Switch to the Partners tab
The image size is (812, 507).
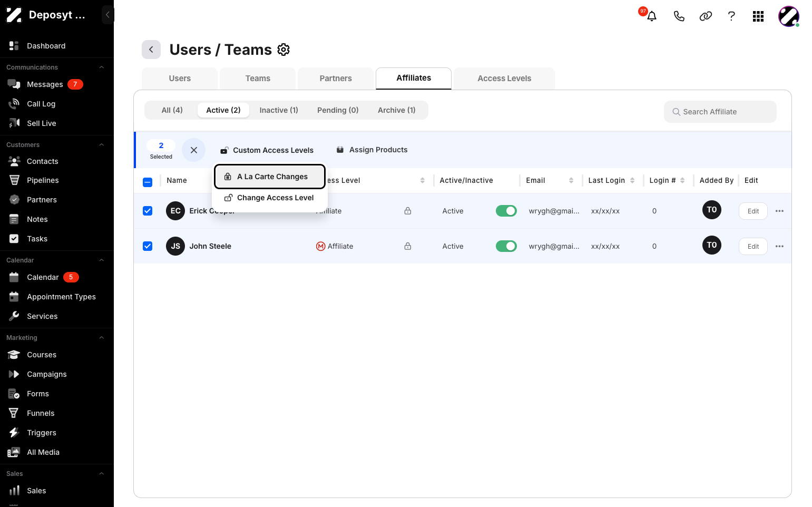(336, 79)
